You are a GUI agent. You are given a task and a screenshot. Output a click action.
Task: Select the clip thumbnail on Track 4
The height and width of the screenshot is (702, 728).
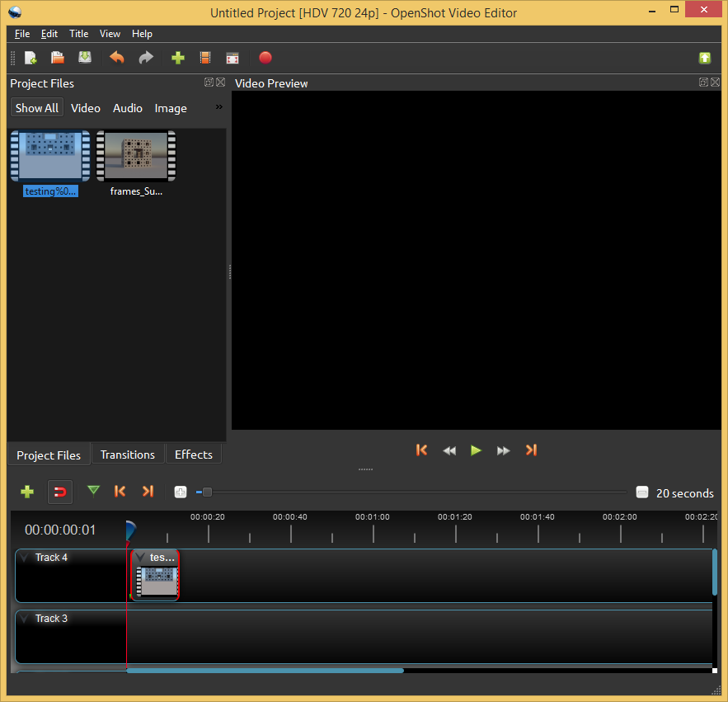coord(157,581)
